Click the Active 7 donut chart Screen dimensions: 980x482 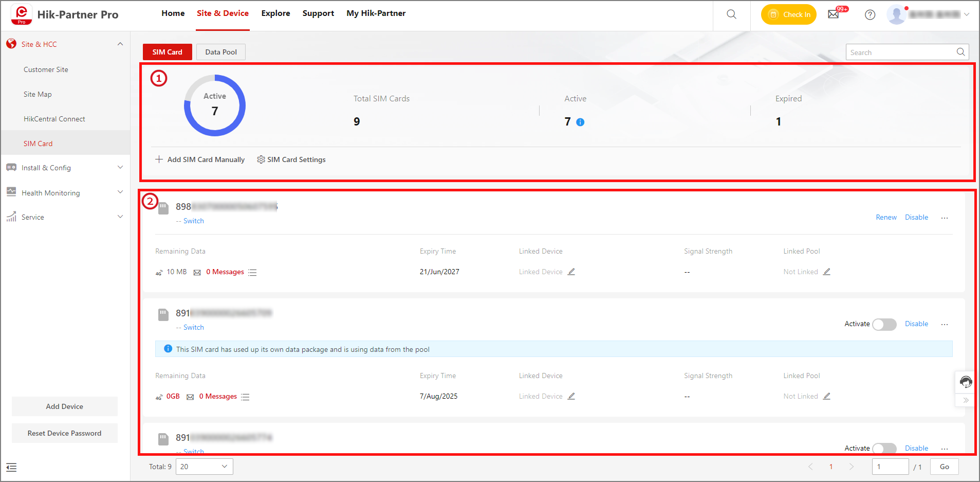(215, 105)
